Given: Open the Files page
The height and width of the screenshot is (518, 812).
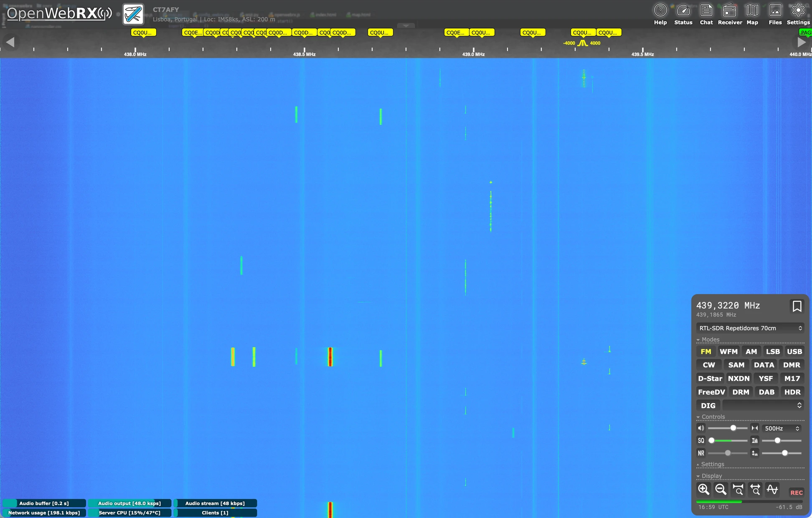Looking at the screenshot, I should tap(775, 14).
